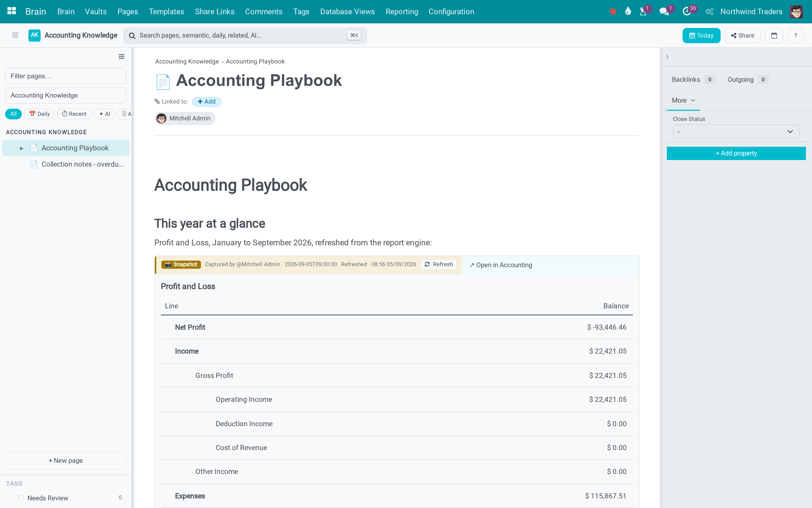Open in Accounting link

(500, 265)
